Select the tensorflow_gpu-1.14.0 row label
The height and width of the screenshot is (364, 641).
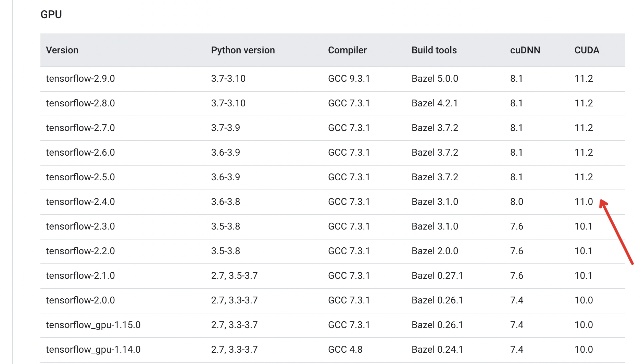(x=93, y=350)
